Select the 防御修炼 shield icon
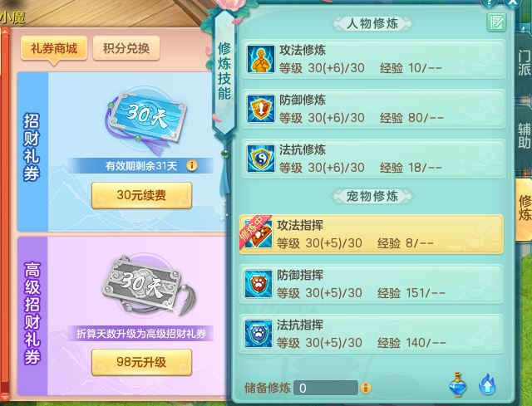Image resolution: width=532 pixels, height=406 pixels. (x=260, y=109)
